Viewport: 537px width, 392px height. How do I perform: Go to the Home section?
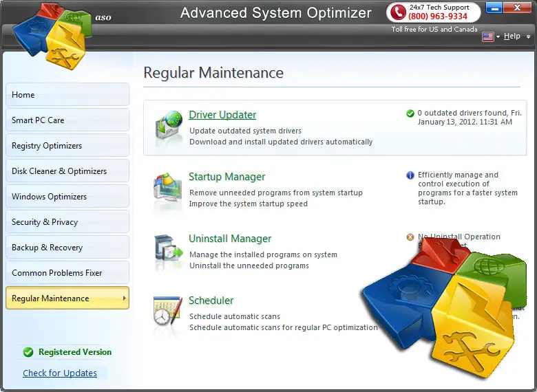click(67, 94)
